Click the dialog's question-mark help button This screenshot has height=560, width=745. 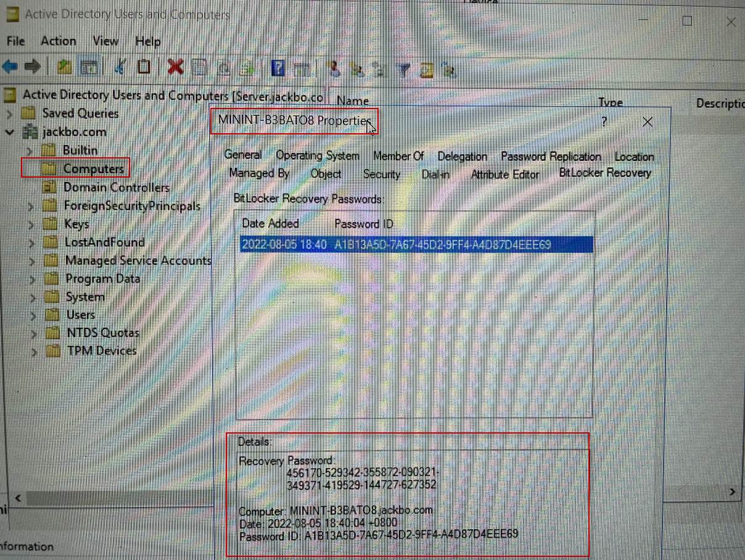pos(603,122)
